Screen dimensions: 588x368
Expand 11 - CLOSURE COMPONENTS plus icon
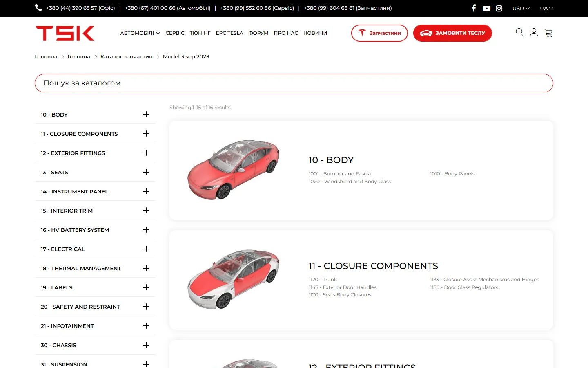(146, 134)
